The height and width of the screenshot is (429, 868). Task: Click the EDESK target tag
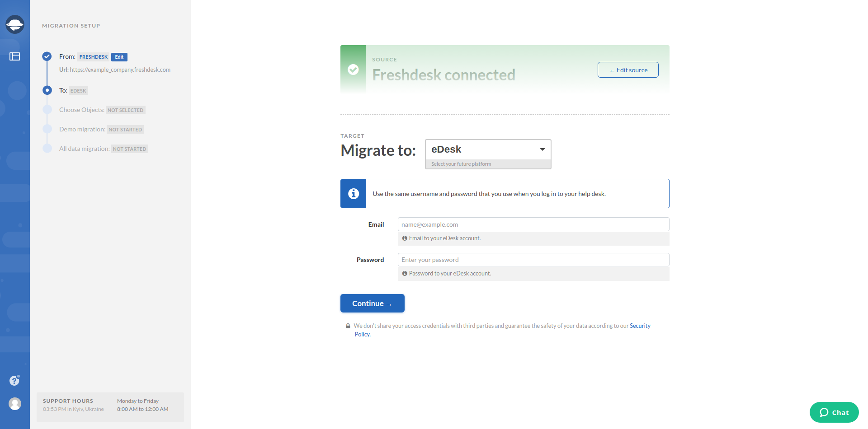click(x=78, y=91)
